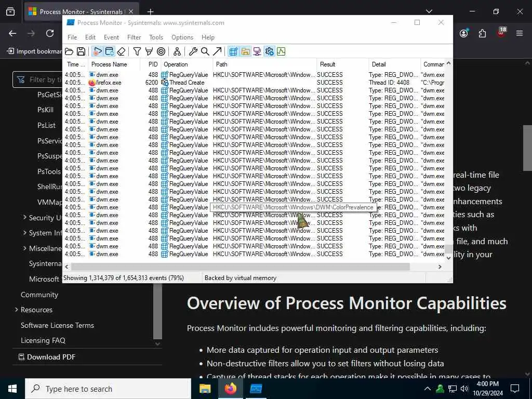Click the Result column header
This screenshot has height=399, width=532.
click(343, 64)
